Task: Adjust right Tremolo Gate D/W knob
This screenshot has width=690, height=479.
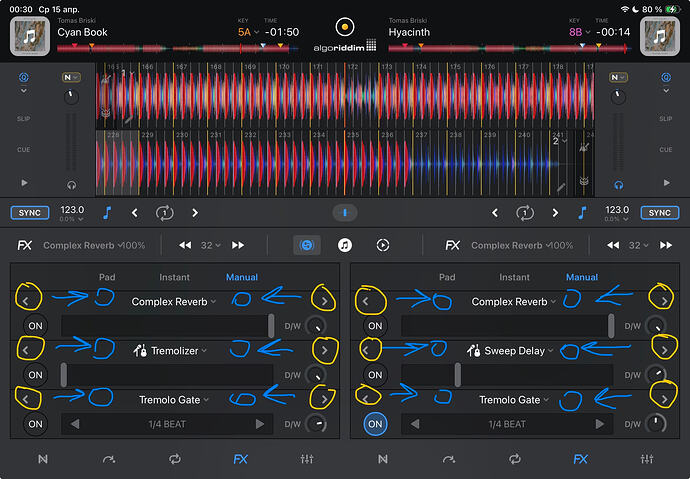Action: (656, 424)
